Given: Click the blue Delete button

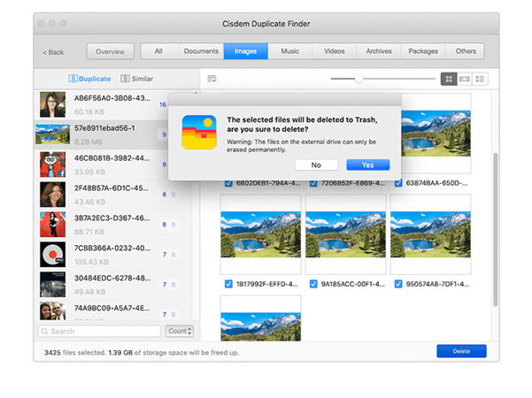Looking at the screenshot, I should 461,351.
